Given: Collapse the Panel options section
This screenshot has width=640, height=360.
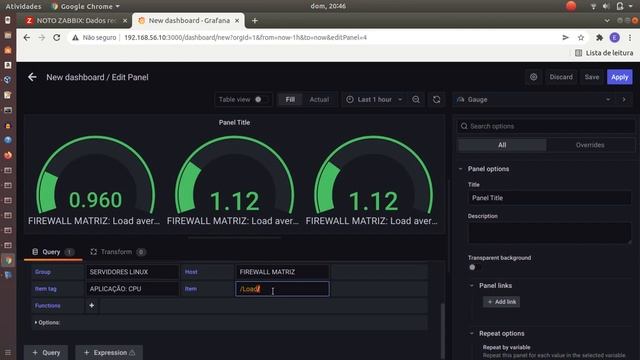Looking at the screenshot, I should (461, 169).
